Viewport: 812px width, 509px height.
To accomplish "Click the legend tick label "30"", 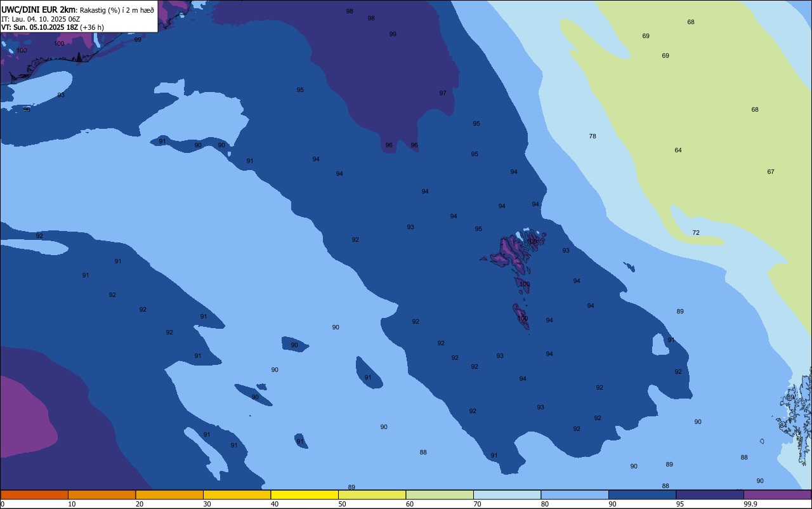I will point(207,504).
